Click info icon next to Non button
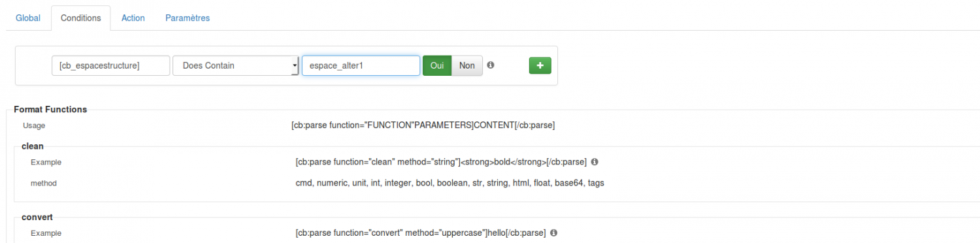Viewport: 980px width, 243px height. tap(491, 65)
